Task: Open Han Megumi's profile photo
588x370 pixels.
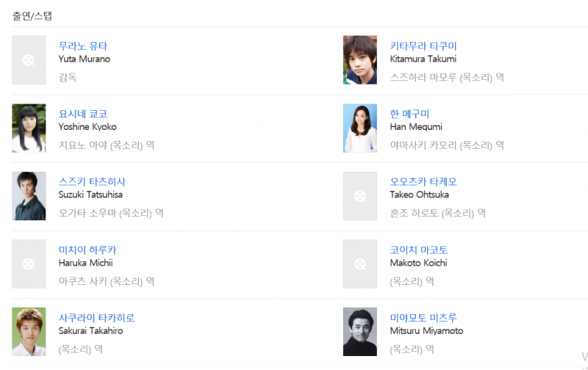Action: [x=360, y=128]
